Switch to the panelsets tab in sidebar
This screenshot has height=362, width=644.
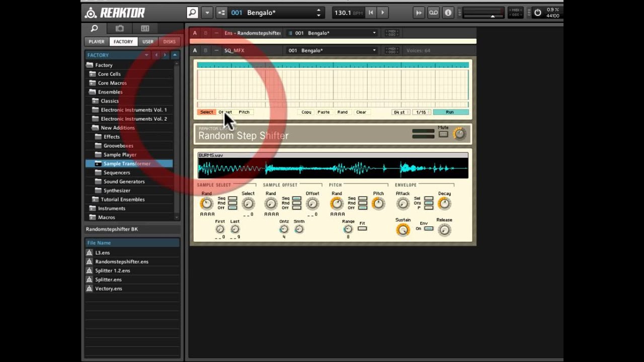point(145,29)
